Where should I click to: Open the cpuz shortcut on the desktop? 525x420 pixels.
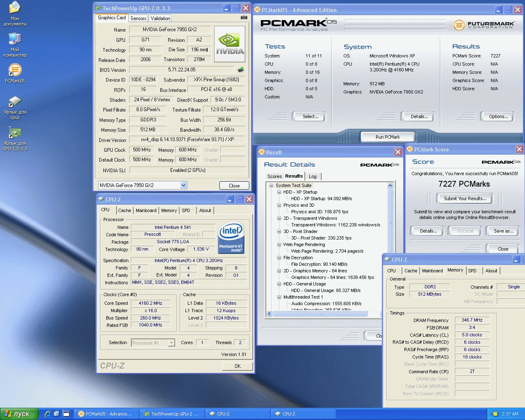(x=15, y=107)
